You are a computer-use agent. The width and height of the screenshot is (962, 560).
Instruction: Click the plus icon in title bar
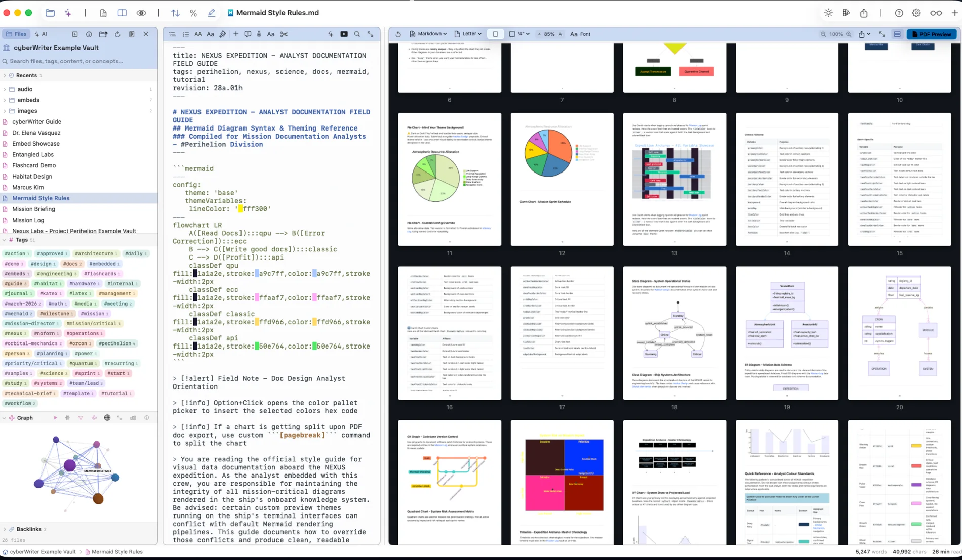[x=954, y=13]
